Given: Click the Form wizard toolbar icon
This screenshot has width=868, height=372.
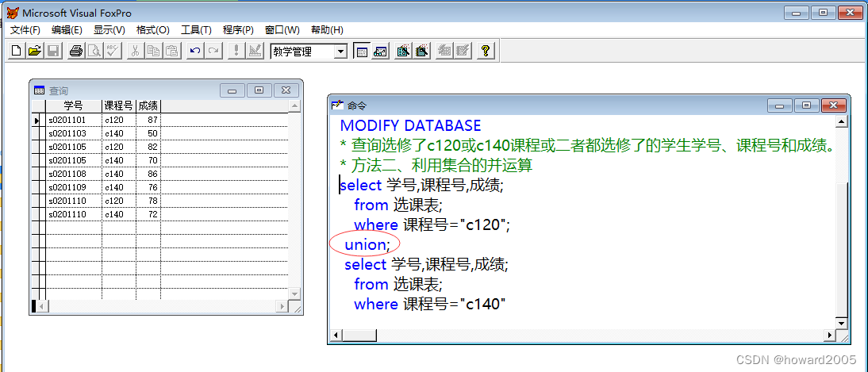Looking at the screenshot, I should point(403,51).
